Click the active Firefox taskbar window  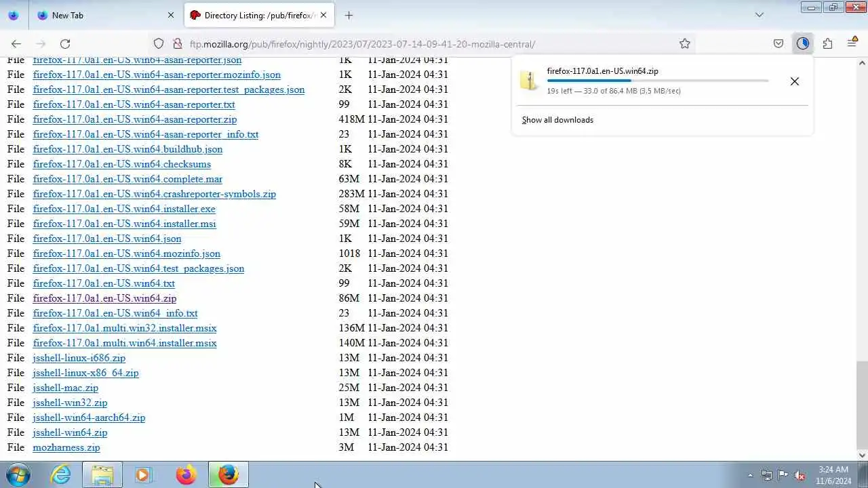point(229,474)
